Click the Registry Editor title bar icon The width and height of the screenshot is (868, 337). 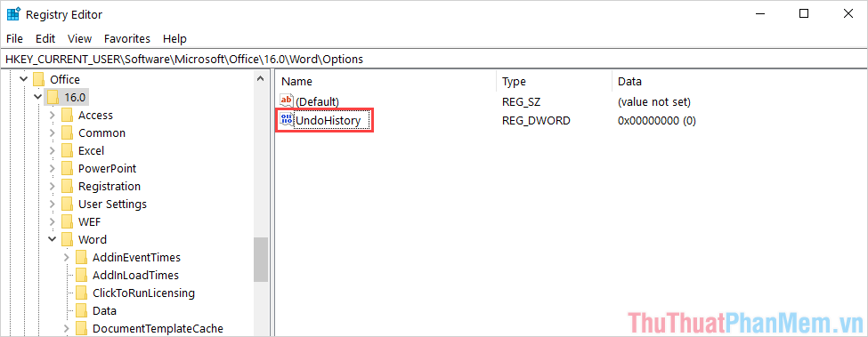pos(14,14)
